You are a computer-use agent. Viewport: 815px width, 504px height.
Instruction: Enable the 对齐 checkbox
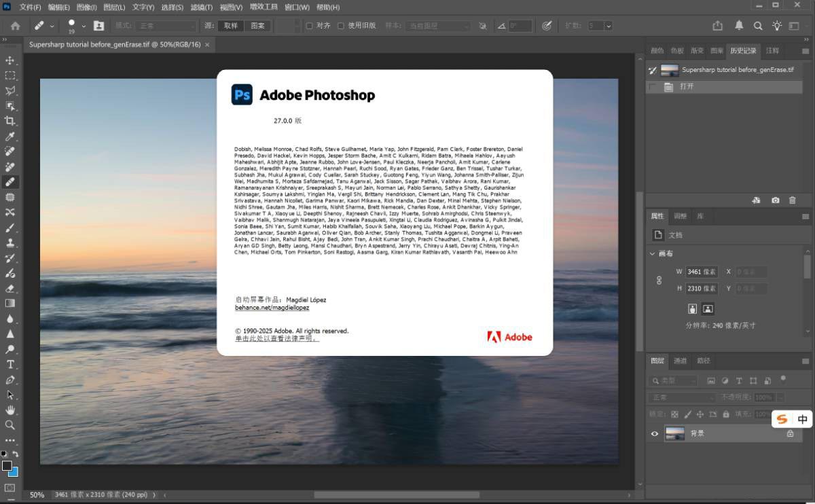click(x=309, y=26)
